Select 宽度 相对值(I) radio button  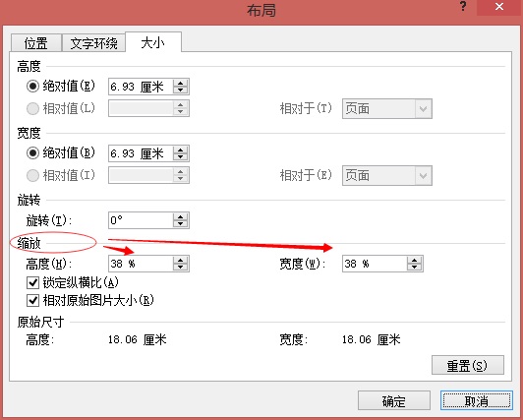(x=32, y=175)
